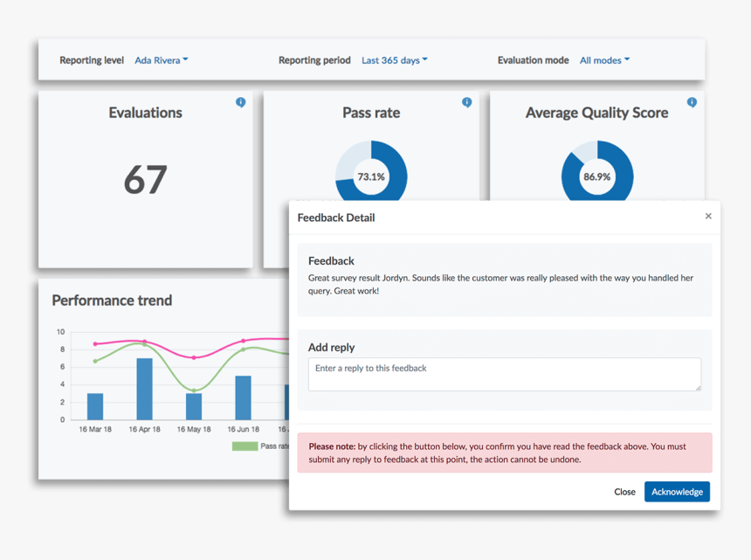
Task: Click the Add reply heading
Action: 332,348
